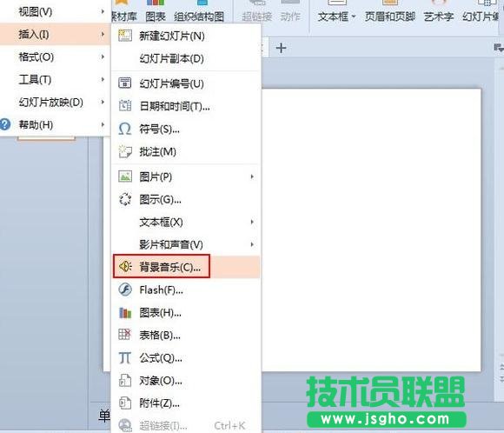Open 图表(H)... from Insert menu
504x433 pixels.
(x=186, y=312)
